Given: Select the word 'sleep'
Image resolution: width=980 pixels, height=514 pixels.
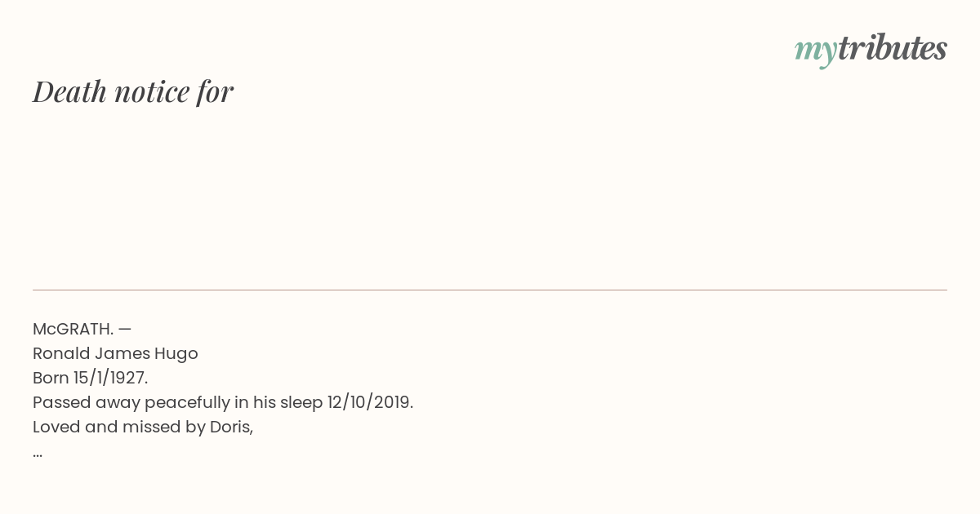Looking at the screenshot, I should [x=302, y=403].
